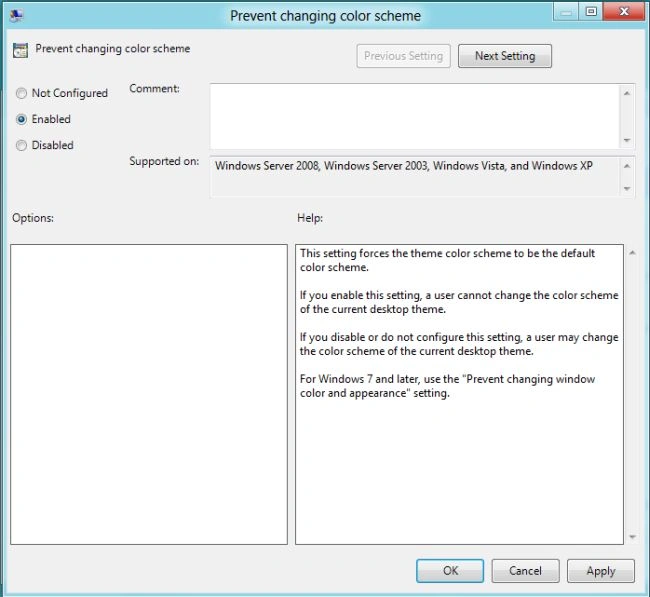Click Supported on box scroll down arrow
The width and height of the screenshot is (650, 597).
coord(627,189)
